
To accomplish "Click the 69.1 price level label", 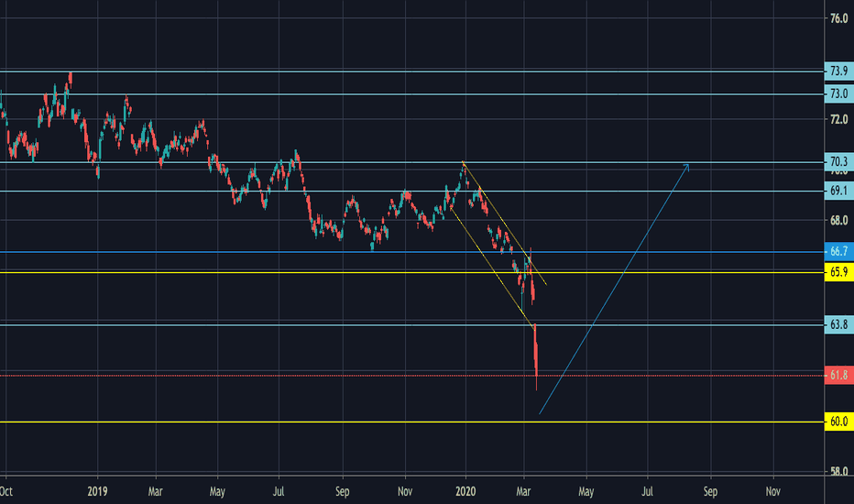I will pos(838,191).
